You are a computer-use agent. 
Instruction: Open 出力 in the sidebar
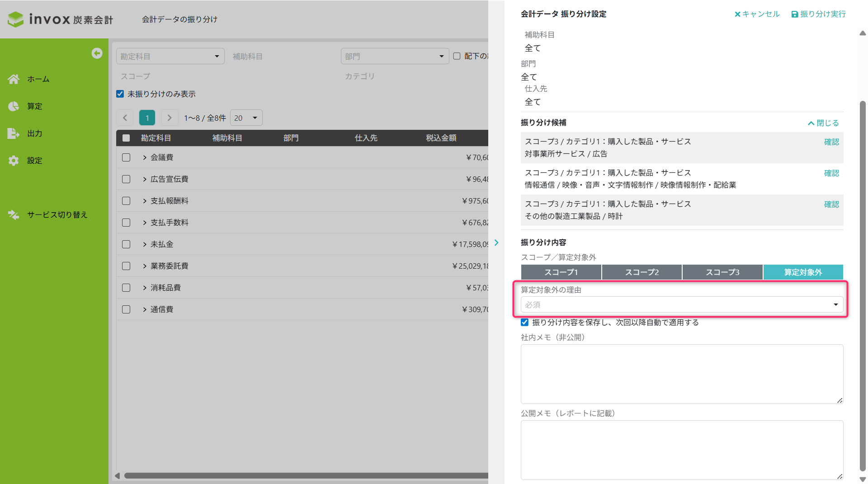(x=35, y=133)
